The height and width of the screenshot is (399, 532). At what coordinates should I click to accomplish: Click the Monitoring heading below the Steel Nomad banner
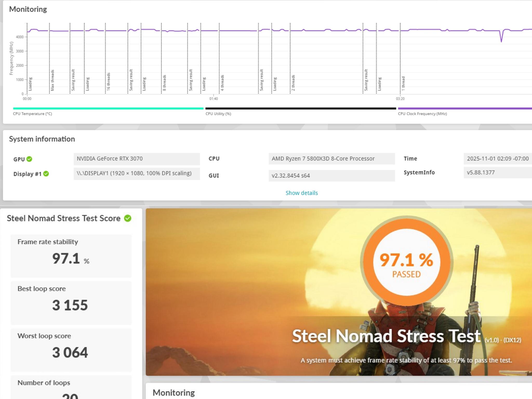[x=174, y=393]
